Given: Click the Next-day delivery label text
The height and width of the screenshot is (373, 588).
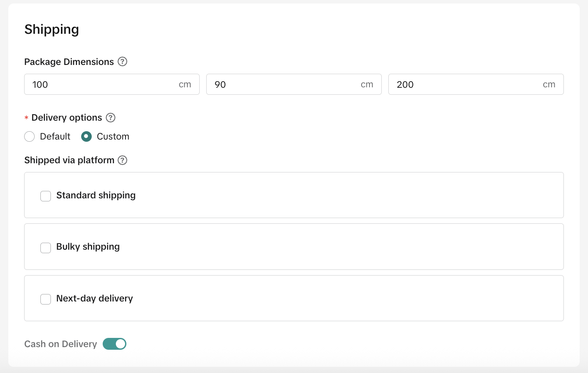Looking at the screenshot, I should click(94, 298).
